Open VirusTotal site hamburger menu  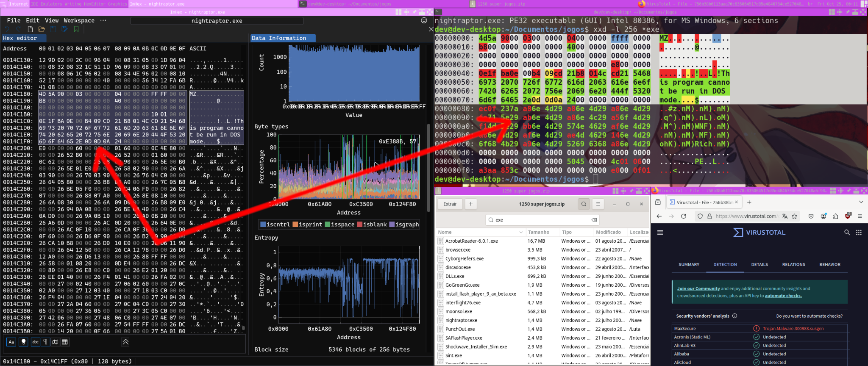pyautogui.click(x=660, y=232)
